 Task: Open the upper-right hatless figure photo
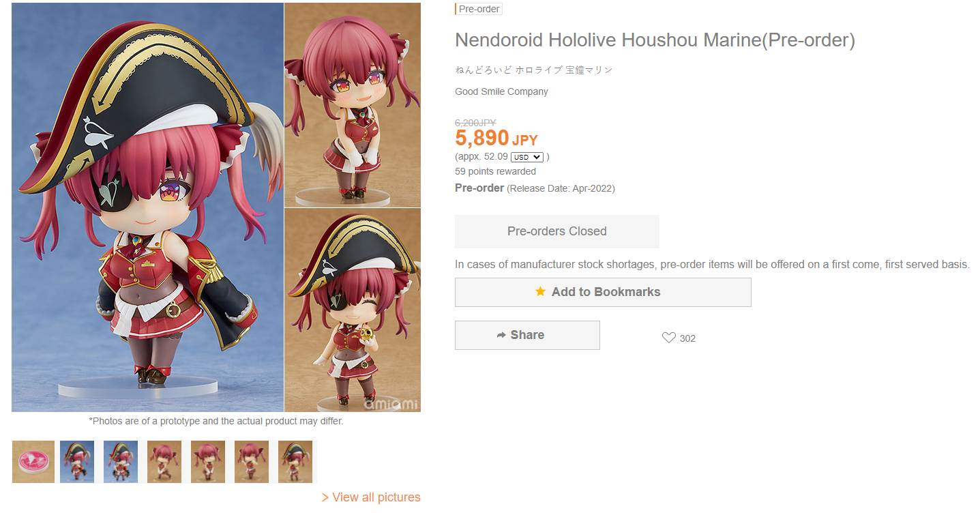click(353, 104)
